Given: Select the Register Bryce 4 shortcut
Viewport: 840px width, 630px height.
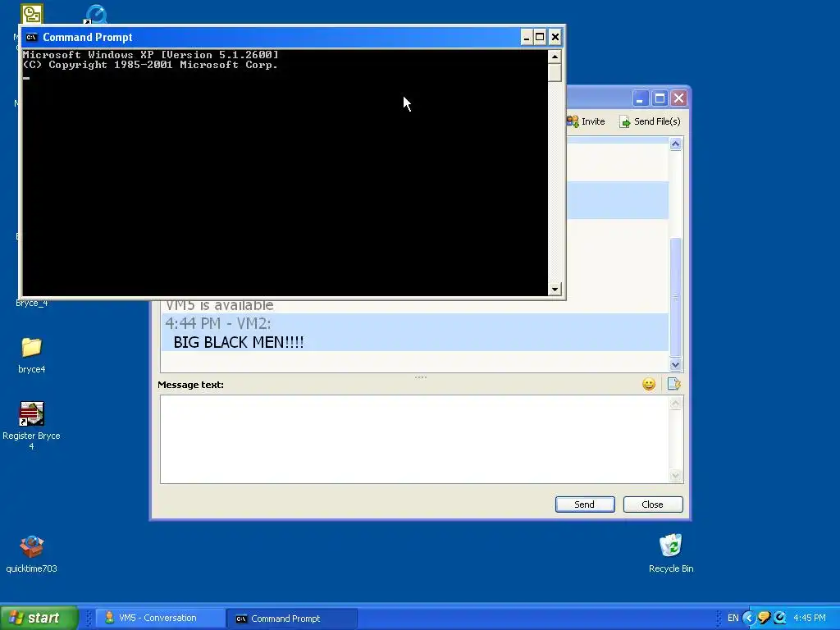Looking at the screenshot, I should point(31,413).
